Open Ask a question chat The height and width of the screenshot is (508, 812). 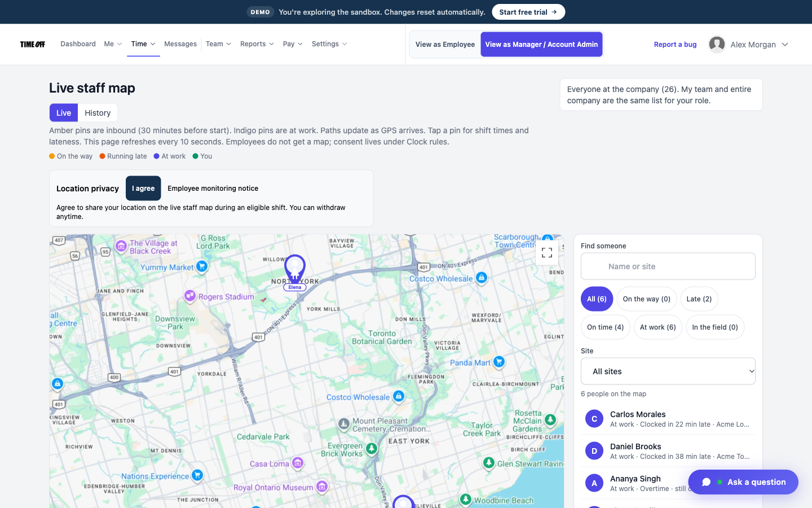743,482
